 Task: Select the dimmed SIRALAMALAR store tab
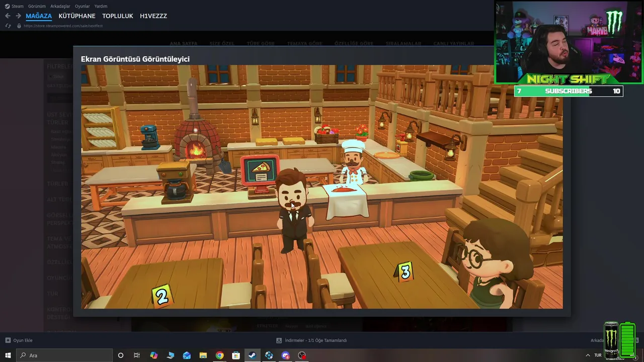404,44
